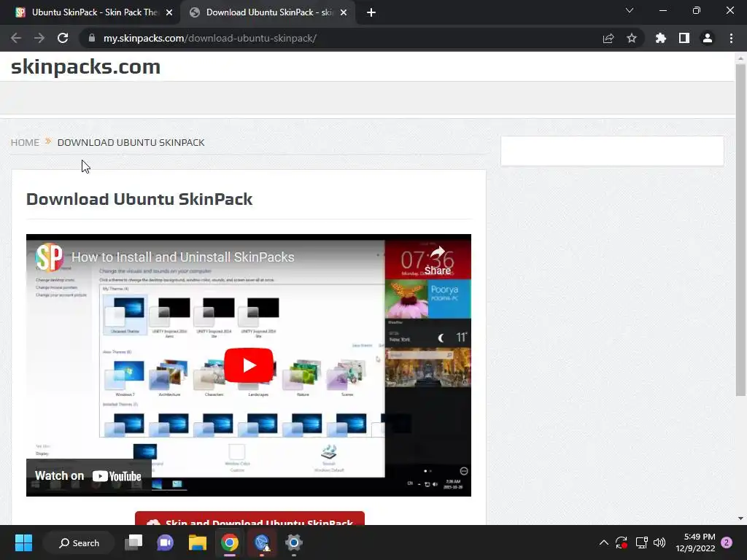Open the Chrome three-dot menu

coord(731,38)
